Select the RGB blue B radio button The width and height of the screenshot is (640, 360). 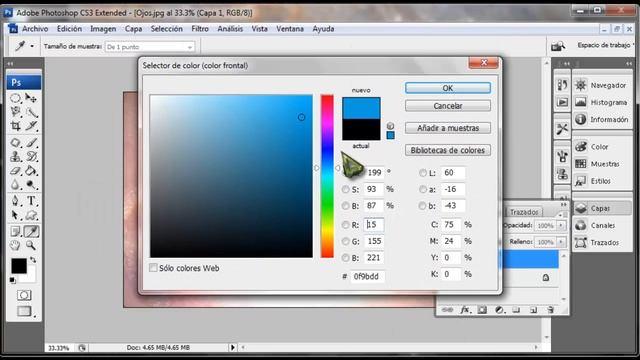345,258
